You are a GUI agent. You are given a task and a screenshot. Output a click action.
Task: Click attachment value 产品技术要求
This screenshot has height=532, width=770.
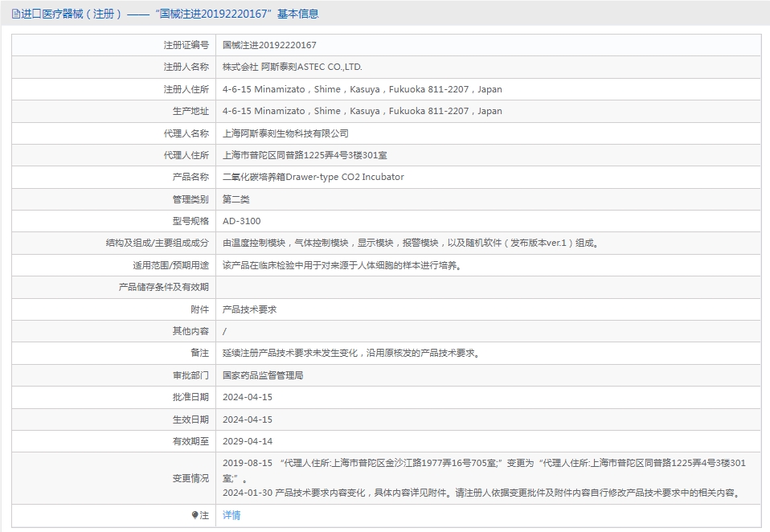[249, 309]
